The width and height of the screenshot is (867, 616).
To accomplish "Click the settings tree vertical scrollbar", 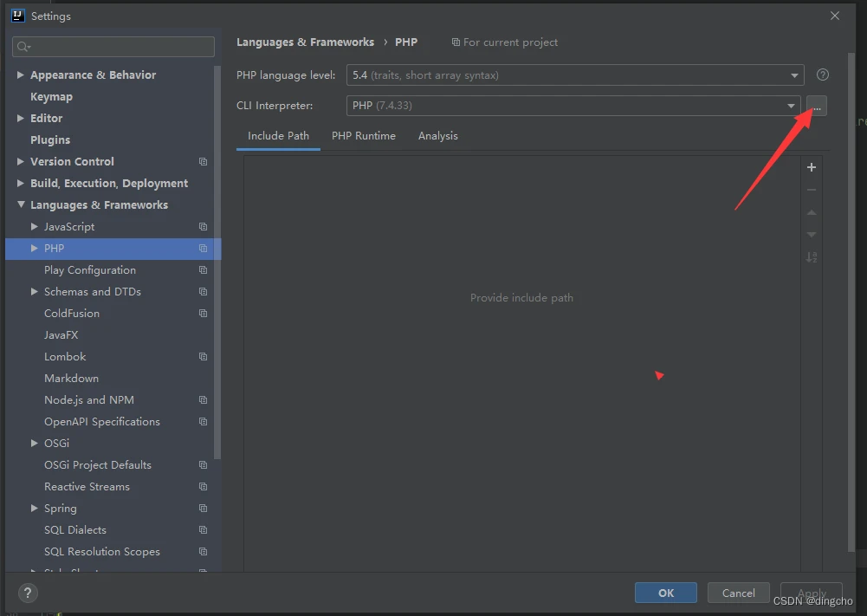I will click(x=217, y=263).
